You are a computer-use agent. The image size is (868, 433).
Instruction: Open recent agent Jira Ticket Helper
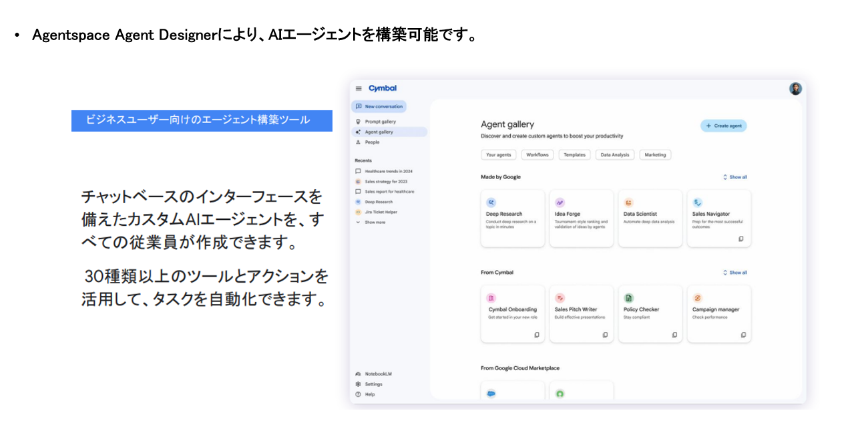pyautogui.click(x=376, y=212)
